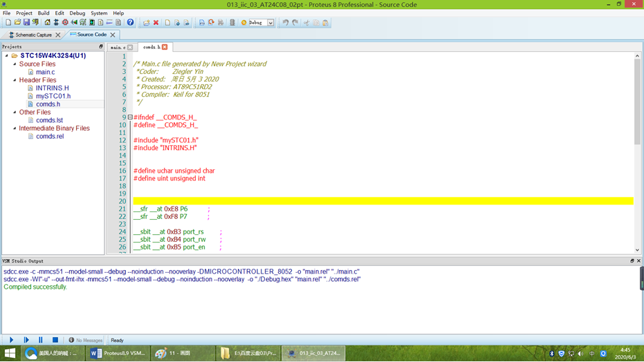Open the Debug menu

pos(77,13)
